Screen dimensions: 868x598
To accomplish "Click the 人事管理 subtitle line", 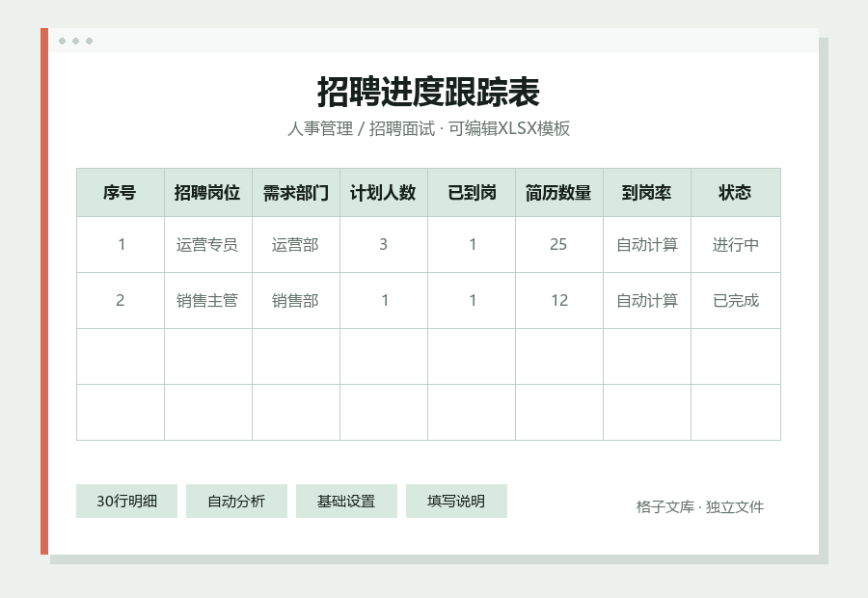I will (428, 128).
